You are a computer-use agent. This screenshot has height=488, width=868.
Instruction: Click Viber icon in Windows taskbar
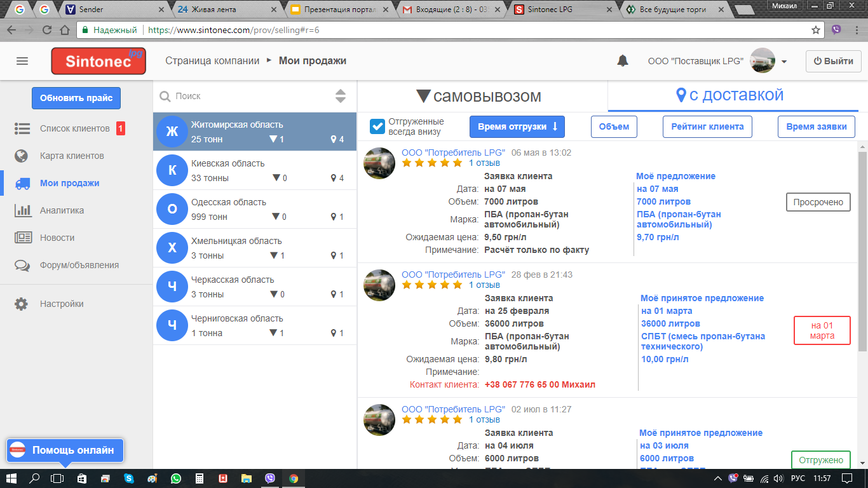(270, 478)
